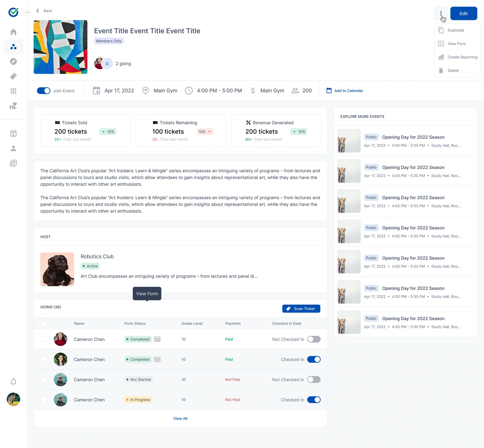Click the Grade Level column header
The height and width of the screenshot is (448, 484).
tap(192, 323)
